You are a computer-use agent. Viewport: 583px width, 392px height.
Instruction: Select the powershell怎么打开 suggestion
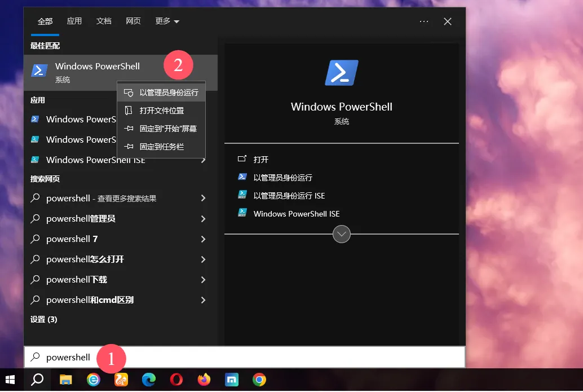pos(121,259)
